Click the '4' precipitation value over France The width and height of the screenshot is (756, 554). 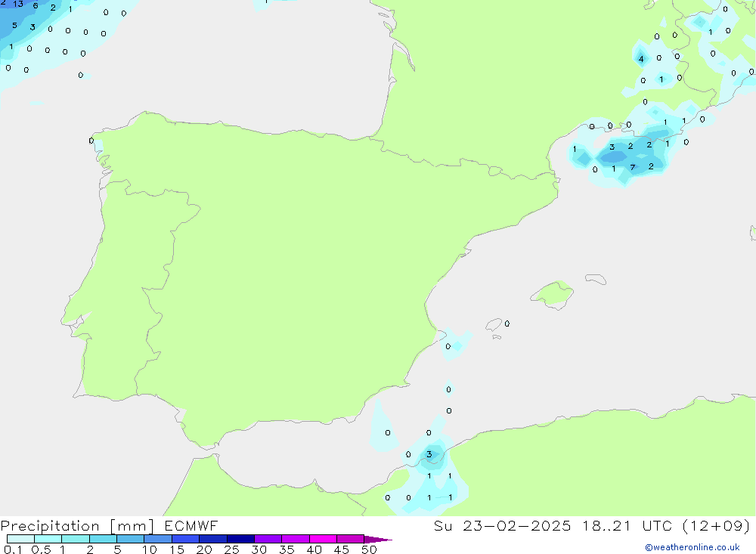click(641, 59)
